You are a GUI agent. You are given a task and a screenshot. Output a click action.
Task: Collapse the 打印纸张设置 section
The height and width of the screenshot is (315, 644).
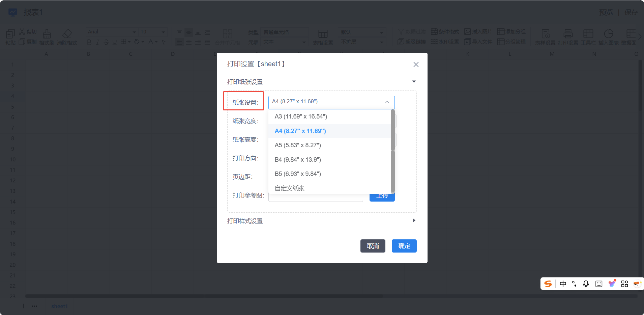tap(414, 82)
